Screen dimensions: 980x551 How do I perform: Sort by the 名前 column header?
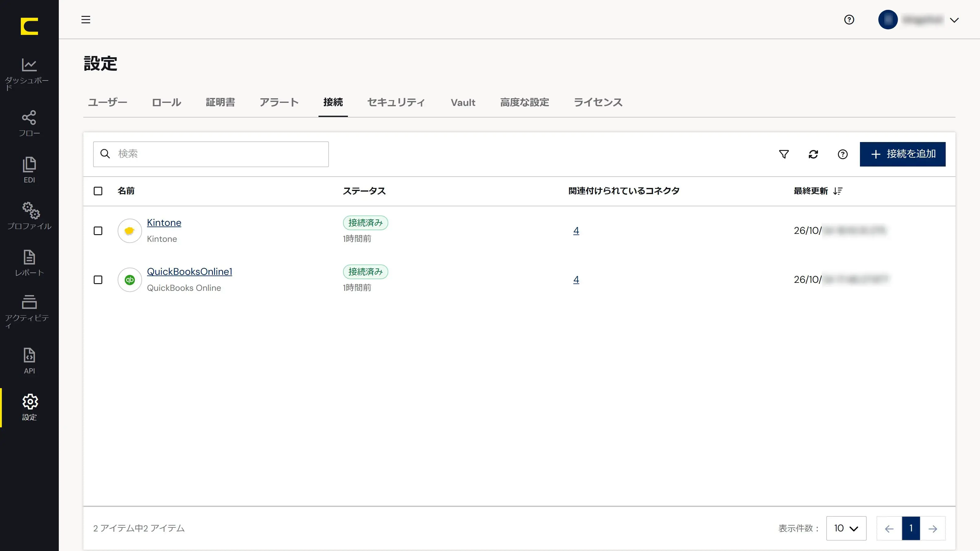click(x=126, y=191)
